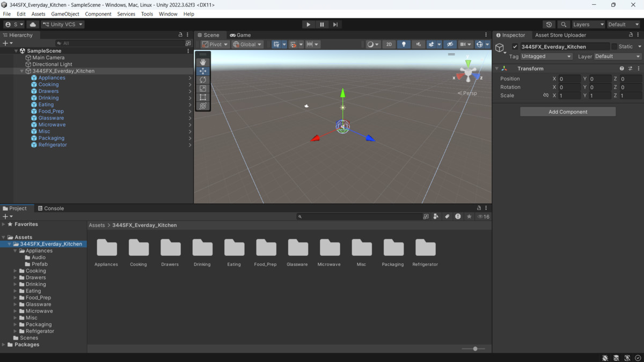Open the Layers dropdown
The height and width of the screenshot is (362, 644).
point(588,24)
